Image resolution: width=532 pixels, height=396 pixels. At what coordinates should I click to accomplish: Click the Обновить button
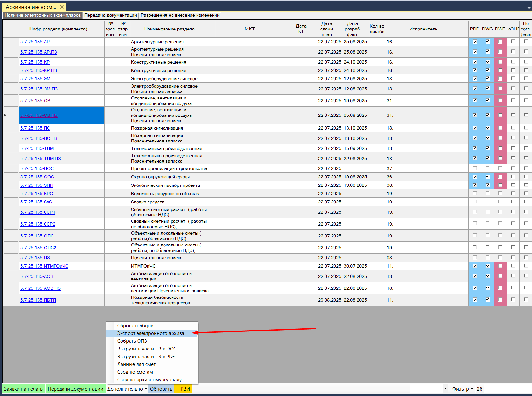[x=161, y=389]
